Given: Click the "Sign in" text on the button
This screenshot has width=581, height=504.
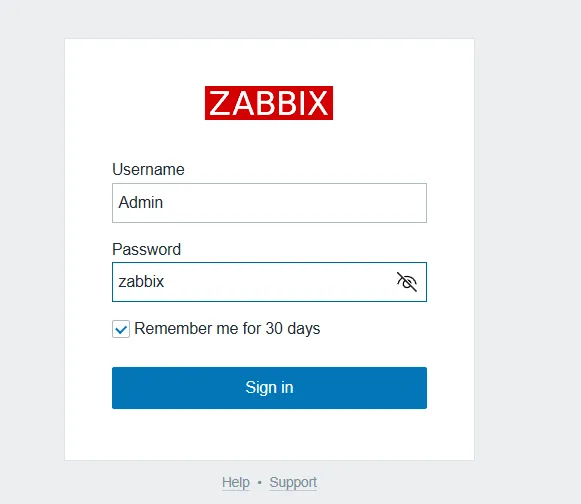Looking at the screenshot, I should tap(269, 388).
